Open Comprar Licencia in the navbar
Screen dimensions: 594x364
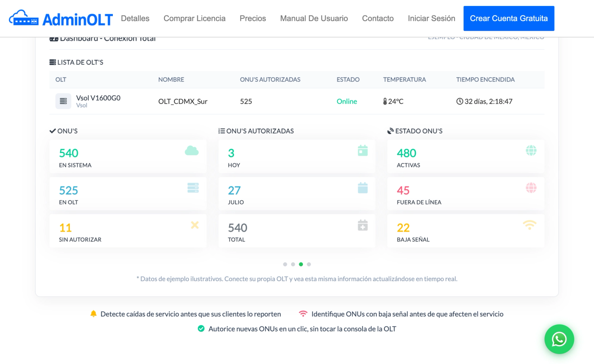(194, 18)
